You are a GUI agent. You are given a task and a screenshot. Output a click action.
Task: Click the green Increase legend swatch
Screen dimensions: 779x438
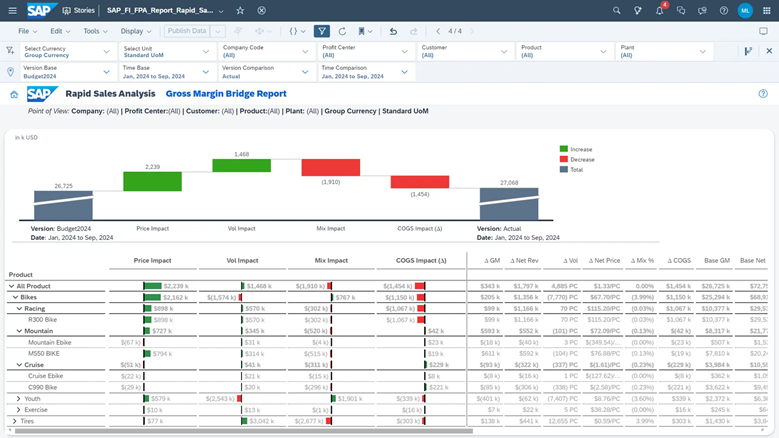[x=564, y=148]
